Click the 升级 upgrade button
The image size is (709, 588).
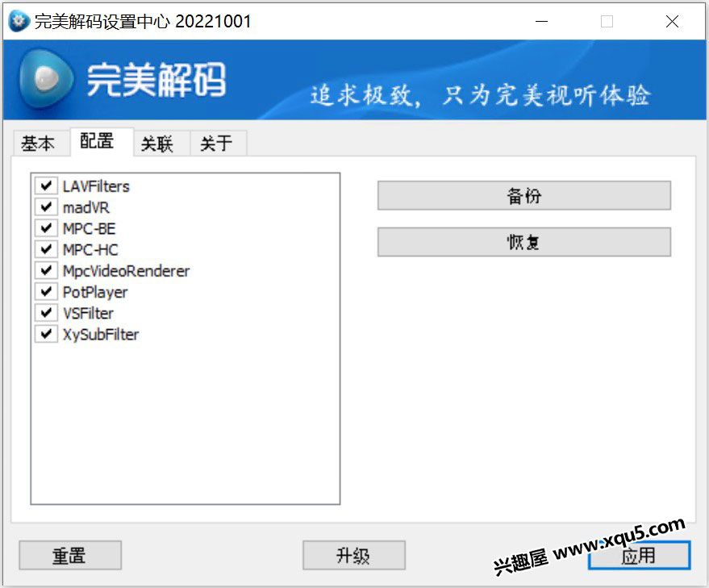point(353,555)
